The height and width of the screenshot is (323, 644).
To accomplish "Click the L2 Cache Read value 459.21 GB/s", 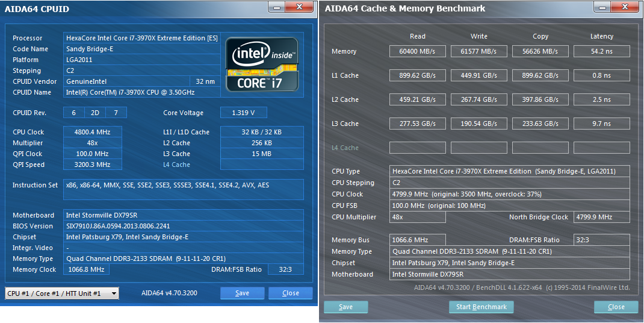I will pos(417,99).
